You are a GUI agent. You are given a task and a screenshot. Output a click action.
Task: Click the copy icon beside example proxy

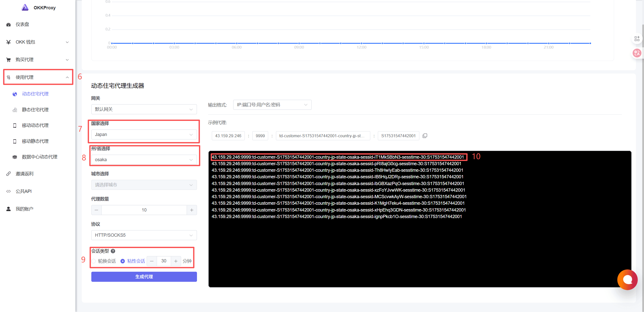tap(425, 136)
